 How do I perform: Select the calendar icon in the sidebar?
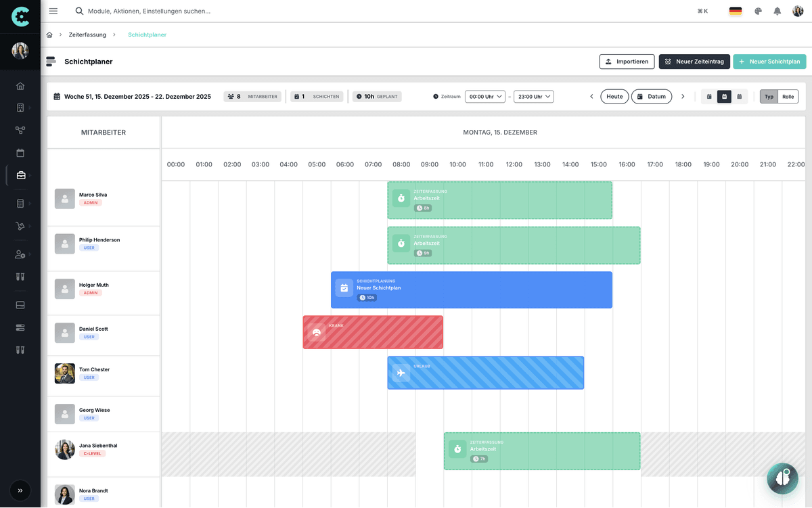(20, 153)
